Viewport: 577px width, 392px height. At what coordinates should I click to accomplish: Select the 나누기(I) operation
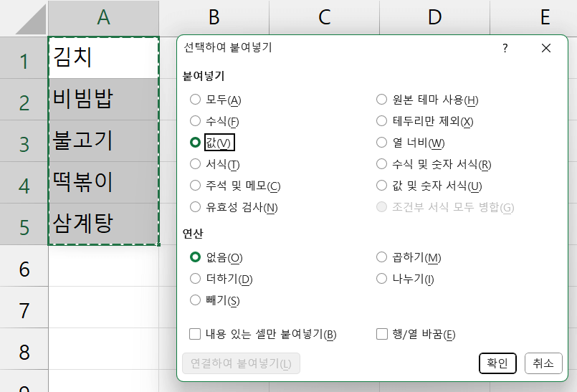(381, 279)
